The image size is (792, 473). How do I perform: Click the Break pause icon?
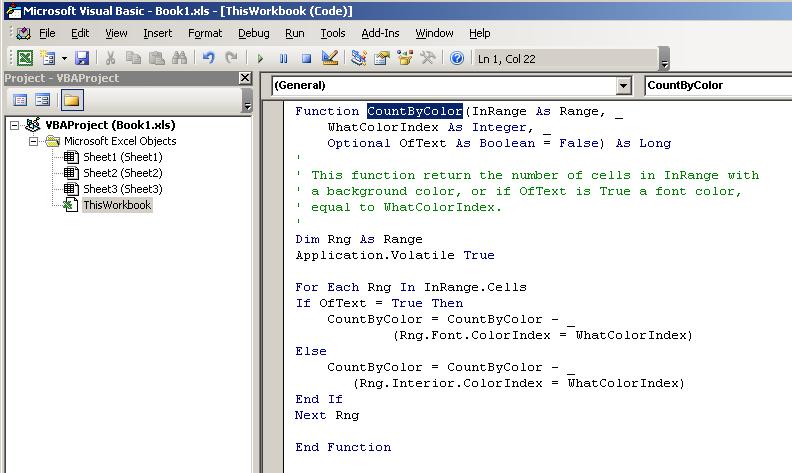coord(283,59)
